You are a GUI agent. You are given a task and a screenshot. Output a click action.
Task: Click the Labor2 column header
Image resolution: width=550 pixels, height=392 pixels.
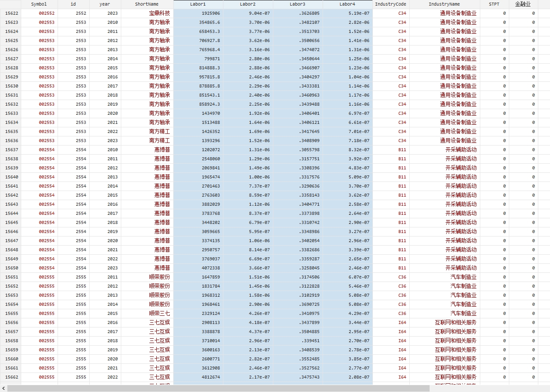(248, 4)
